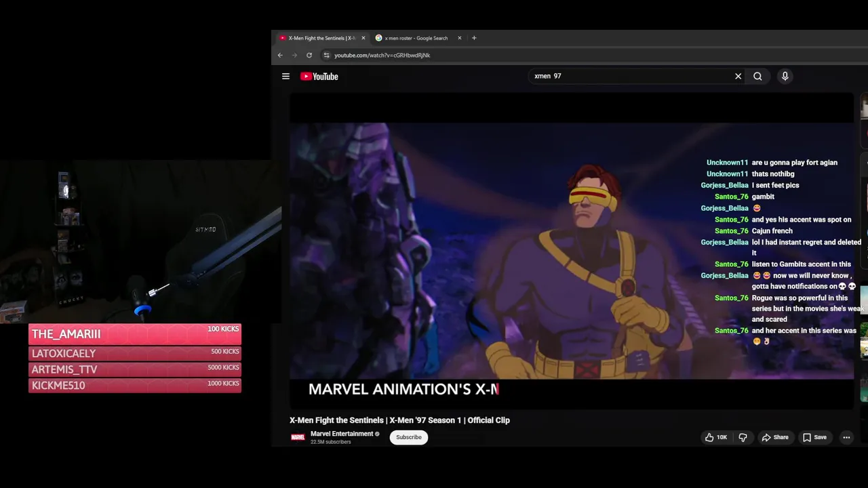This screenshot has width=868, height=488.
Task: Click the 'thats nothibg' chat message
Action: (772, 174)
